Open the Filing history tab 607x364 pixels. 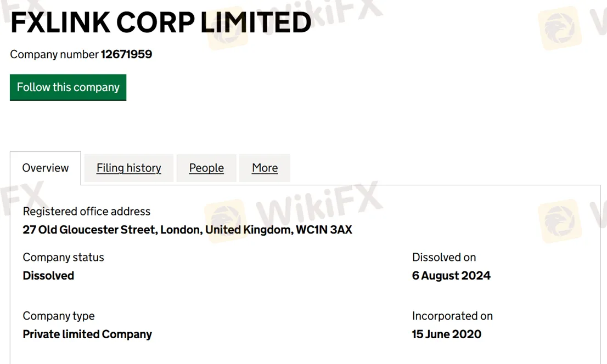pos(128,168)
